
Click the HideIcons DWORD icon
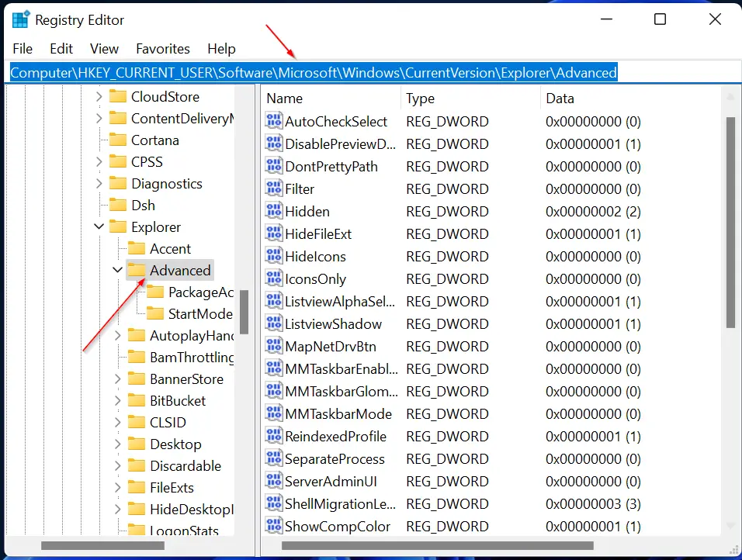click(274, 256)
